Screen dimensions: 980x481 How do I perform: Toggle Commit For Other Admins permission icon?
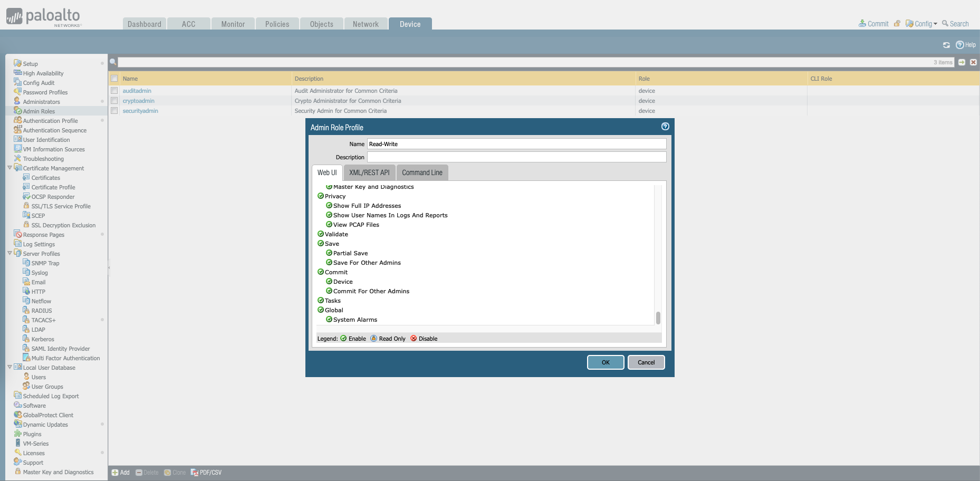click(x=329, y=291)
